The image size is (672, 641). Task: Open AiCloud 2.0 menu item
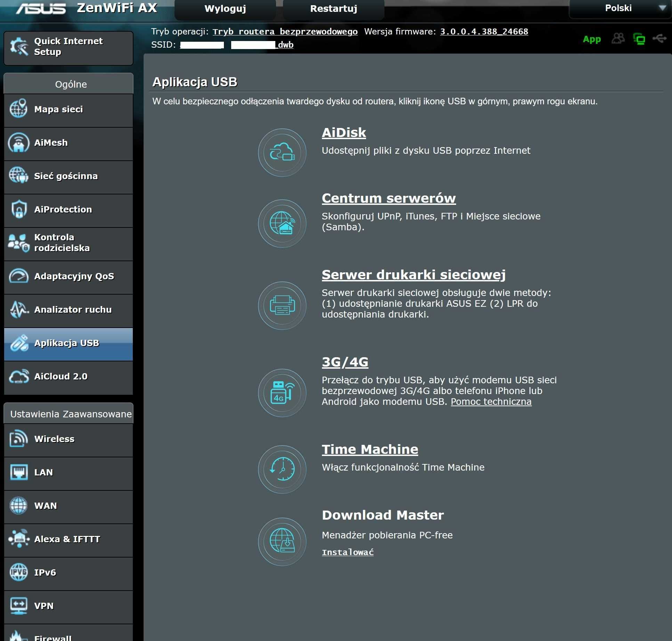(68, 377)
